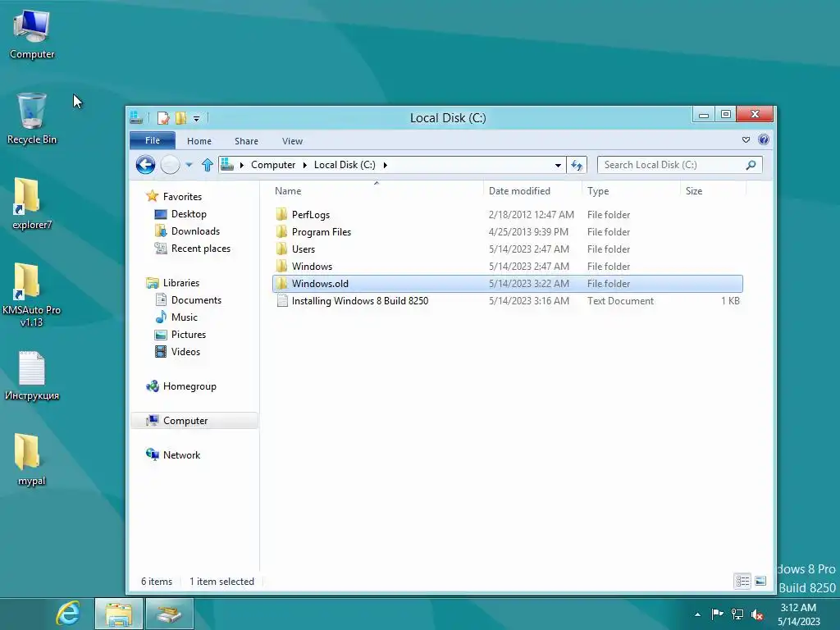Refresh the Local Disk (C:) folder view
Image resolution: width=840 pixels, height=630 pixels.
(577, 165)
